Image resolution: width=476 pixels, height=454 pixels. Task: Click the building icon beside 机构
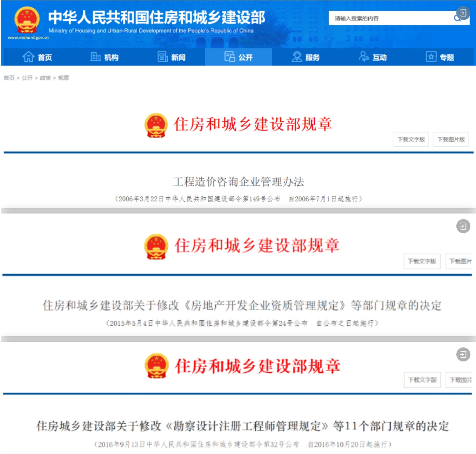click(95, 56)
